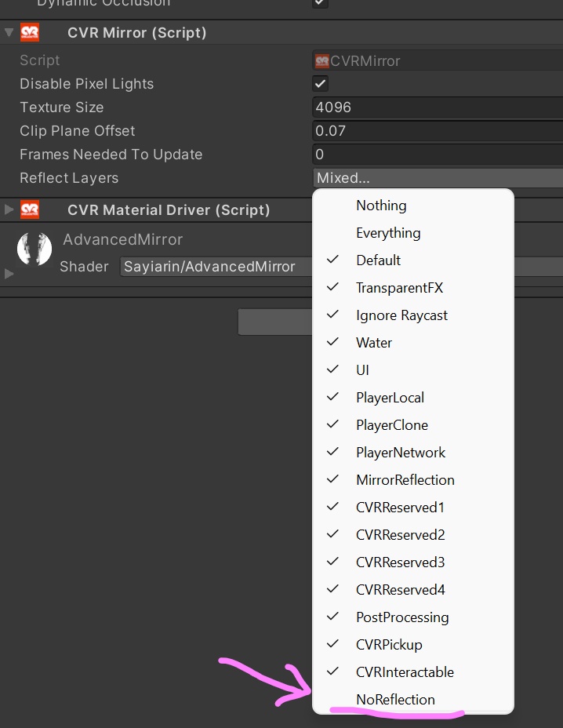Viewport: 563px width, 728px height.
Task: Click the Texture Size label
Action: coord(62,107)
